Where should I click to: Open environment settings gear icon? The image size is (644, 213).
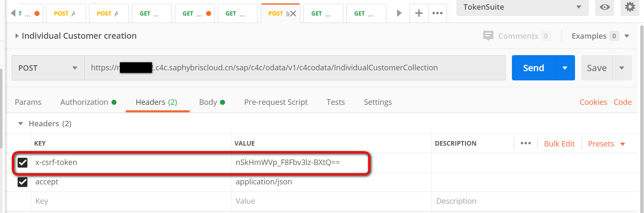coord(630,7)
